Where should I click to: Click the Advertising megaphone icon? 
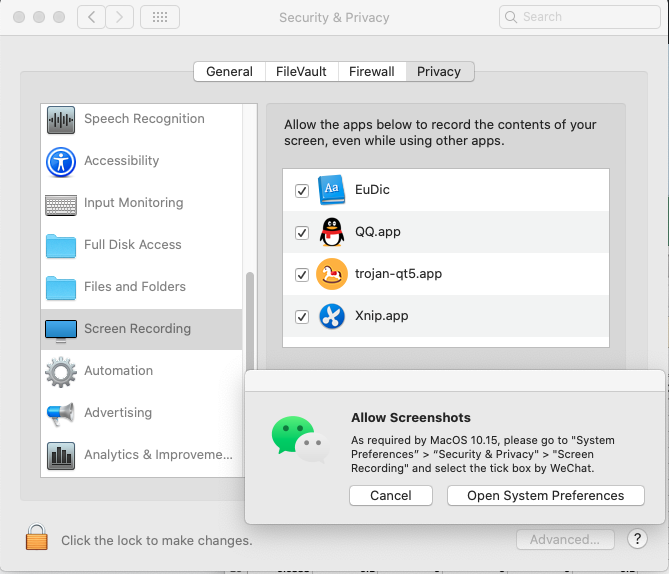pyautogui.click(x=61, y=413)
